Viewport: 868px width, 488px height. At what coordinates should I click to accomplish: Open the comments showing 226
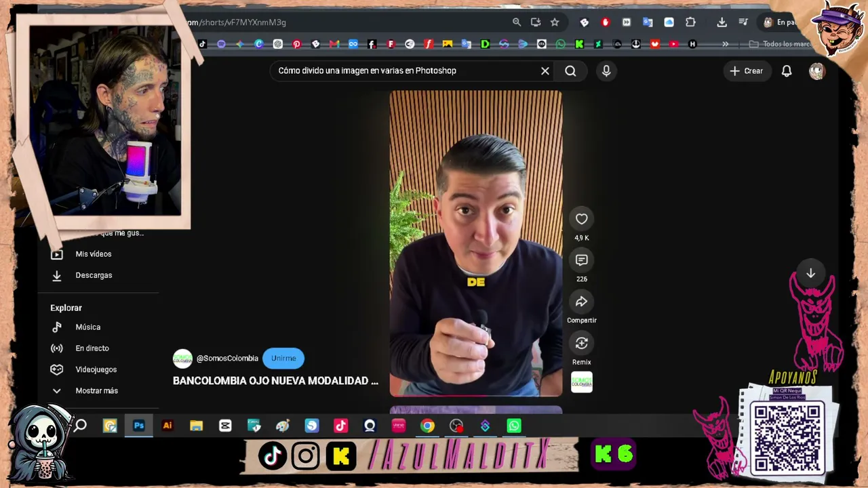pyautogui.click(x=581, y=260)
